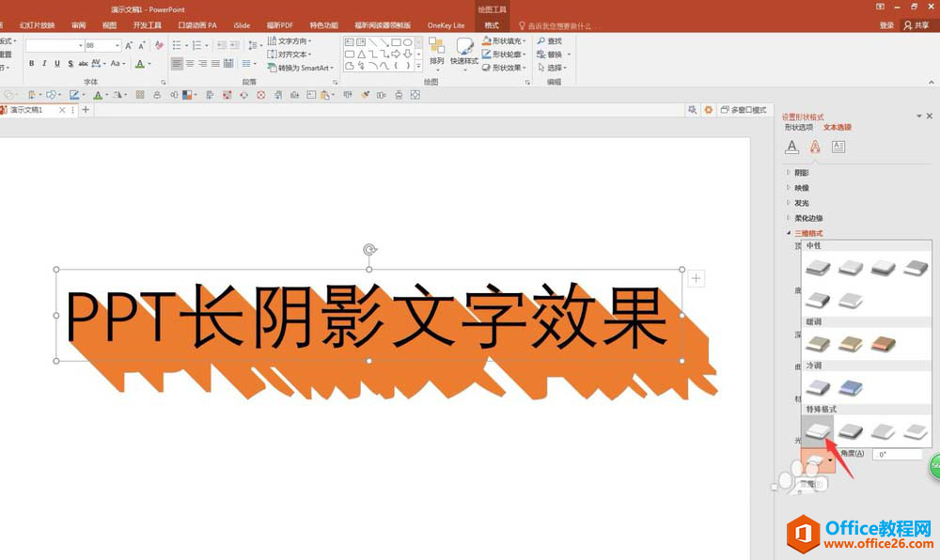940x560 pixels.
Task: Open the Review (审阅) ribbon tab
Action: [x=78, y=25]
